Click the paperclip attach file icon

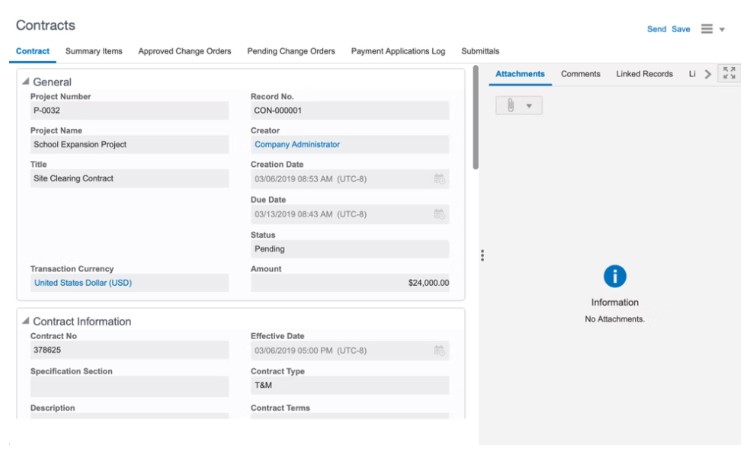tap(510, 105)
